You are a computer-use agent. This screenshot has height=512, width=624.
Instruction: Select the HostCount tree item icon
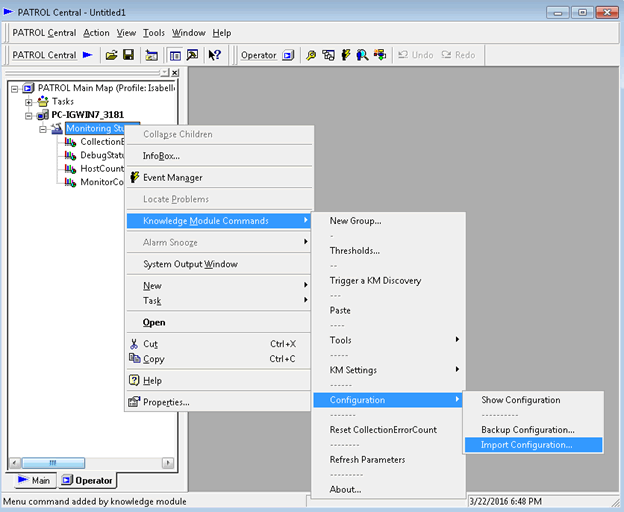click(x=70, y=169)
